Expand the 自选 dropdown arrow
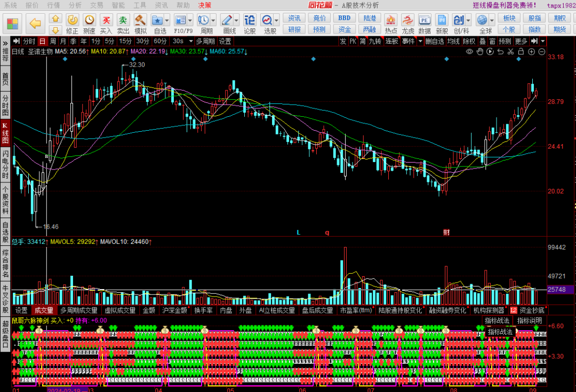 coord(167,21)
